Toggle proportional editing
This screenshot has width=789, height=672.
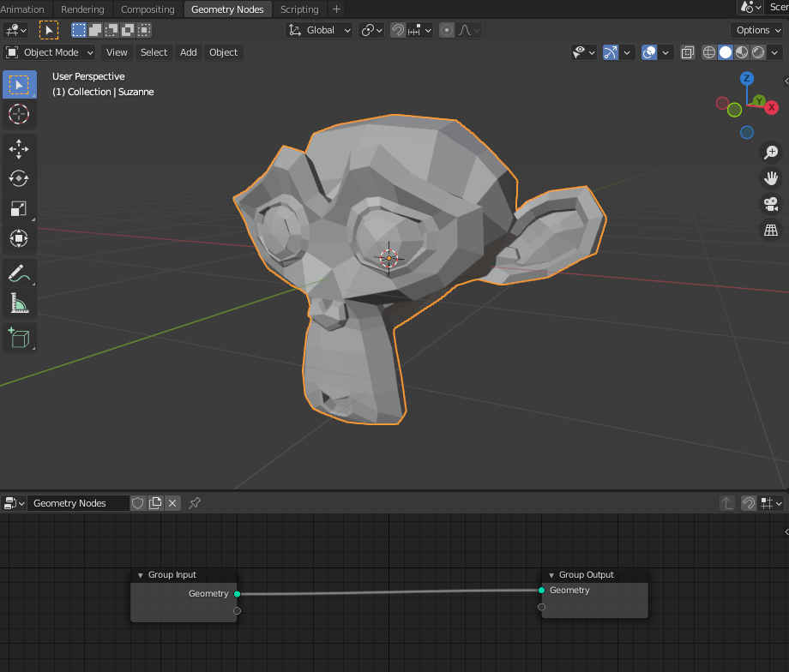[447, 30]
